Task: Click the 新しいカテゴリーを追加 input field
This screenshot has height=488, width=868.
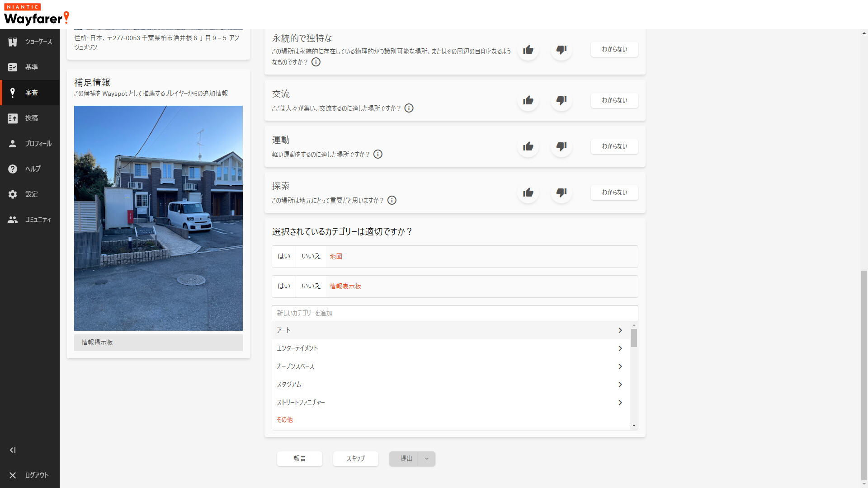Action: coord(455,313)
